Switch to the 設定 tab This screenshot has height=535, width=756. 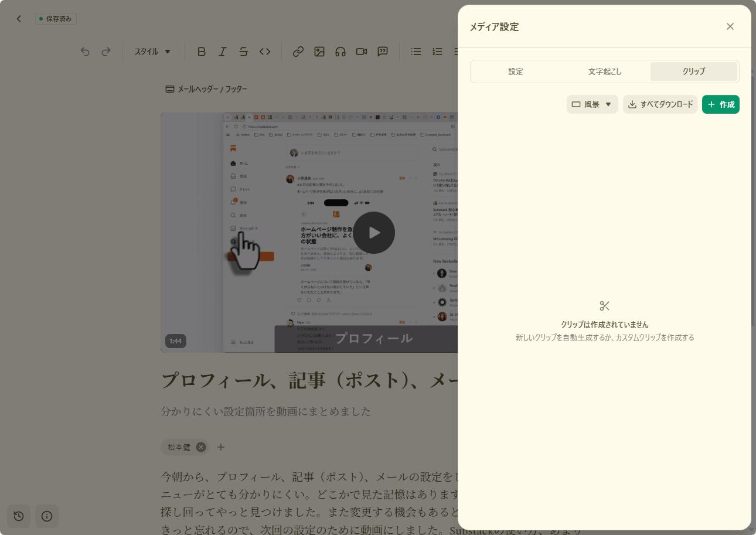click(x=516, y=71)
